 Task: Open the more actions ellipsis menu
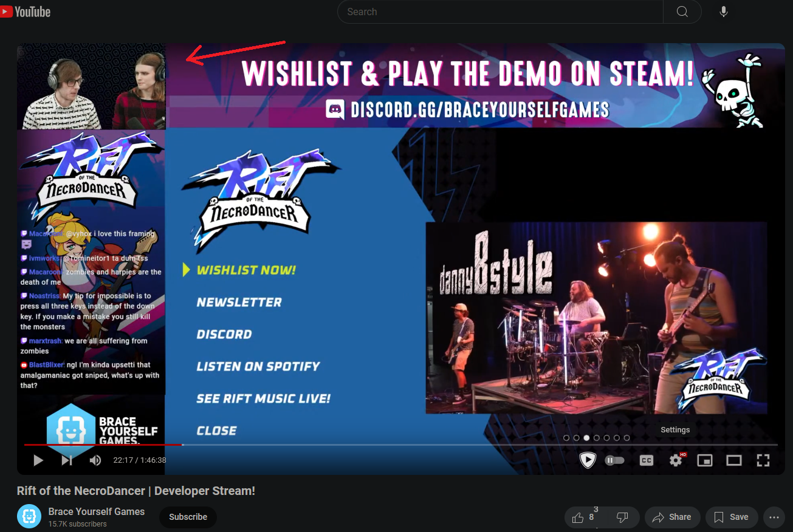(774, 517)
